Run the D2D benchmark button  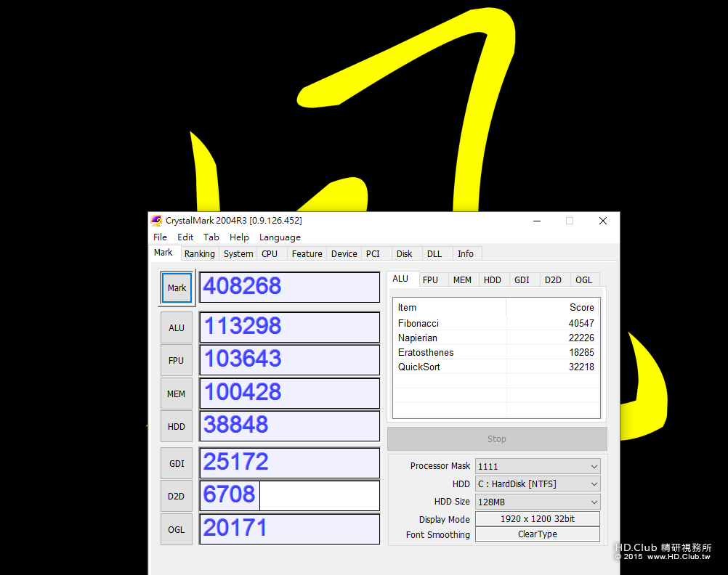[177, 496]
